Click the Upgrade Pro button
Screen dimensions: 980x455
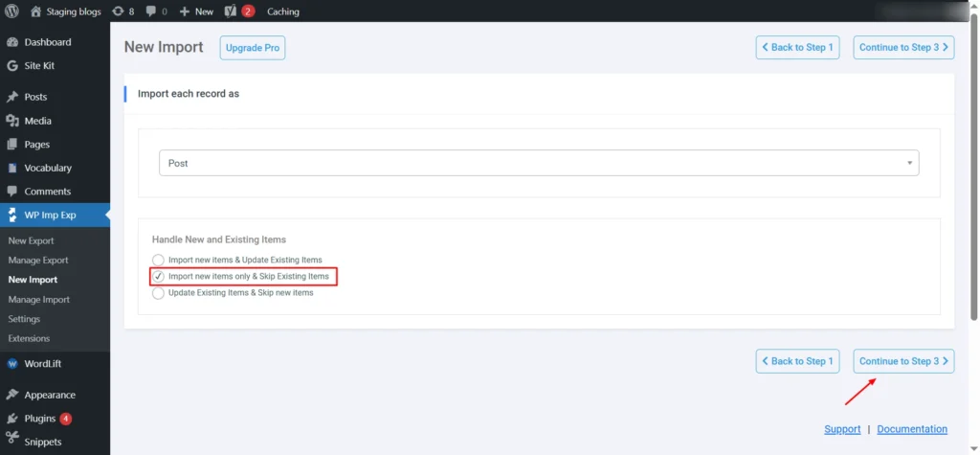(x=252, y=48)
